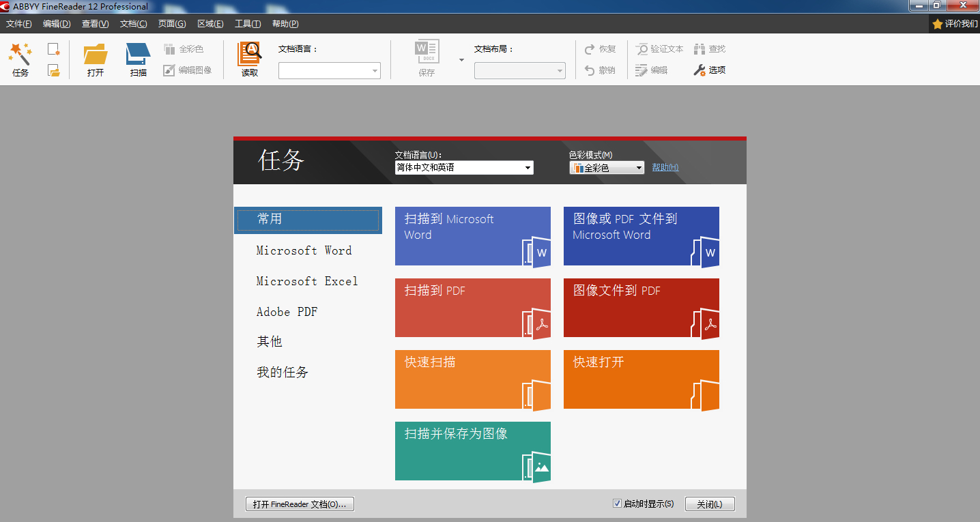Open the 页面 menu

pyautogui.click(x=172, y=24)
